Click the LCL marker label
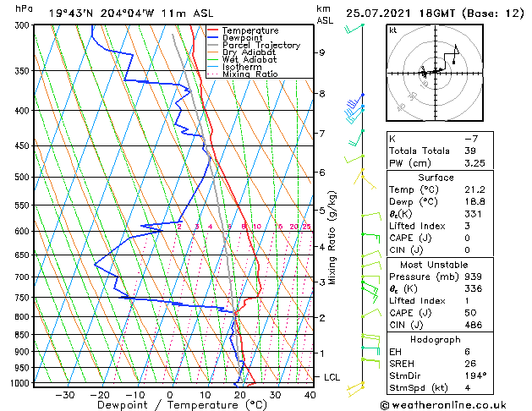 tap(332, 377)
